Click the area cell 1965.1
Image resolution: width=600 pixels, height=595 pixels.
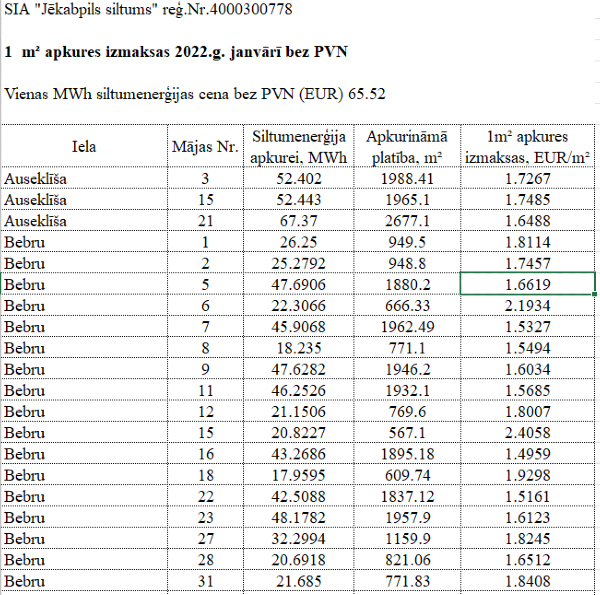(x=407, y=199)
